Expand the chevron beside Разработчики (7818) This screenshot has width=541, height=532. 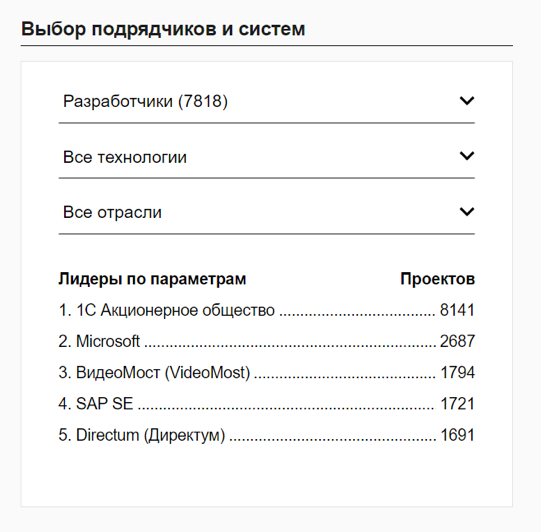[x=467, y=101]
